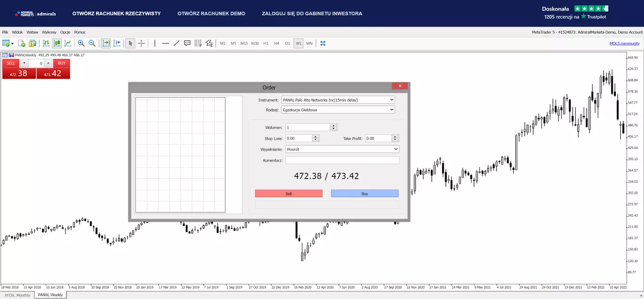Open the trading symbols dollar icon

(x=33, y=43)
